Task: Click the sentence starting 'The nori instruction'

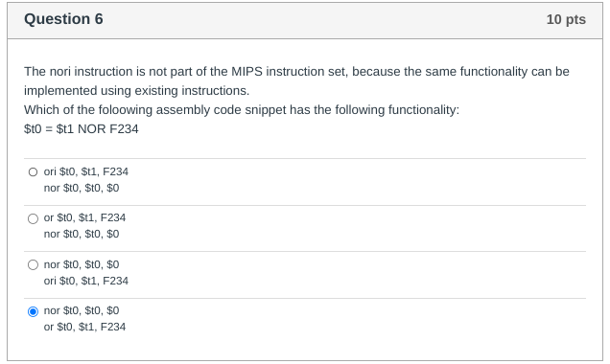Action: coord(296,81)
